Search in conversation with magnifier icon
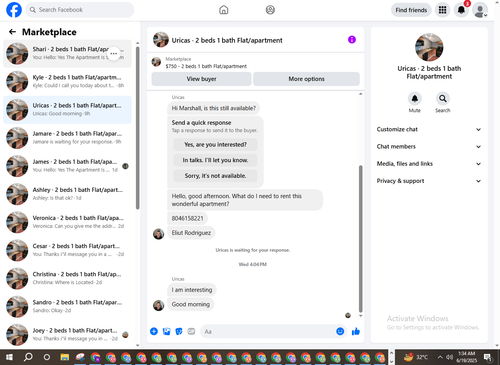The height and width of the screenshot is (365, 500). click(442, 99)
